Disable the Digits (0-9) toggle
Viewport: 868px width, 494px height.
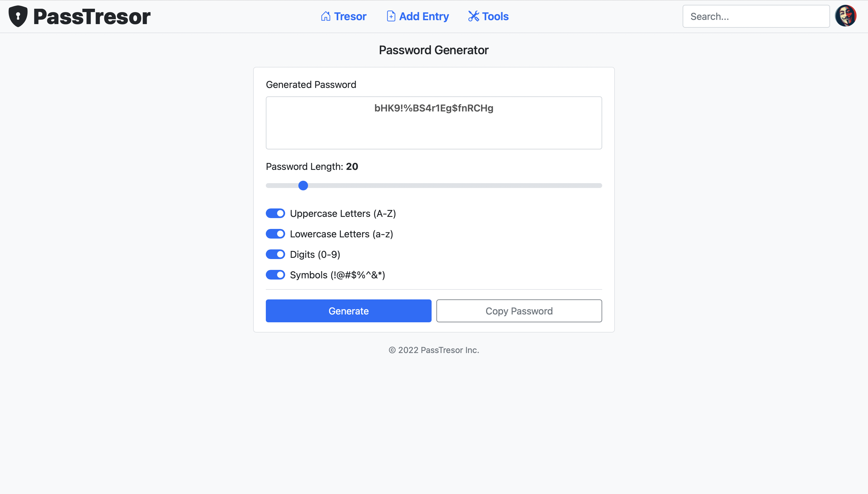[275, 255]
